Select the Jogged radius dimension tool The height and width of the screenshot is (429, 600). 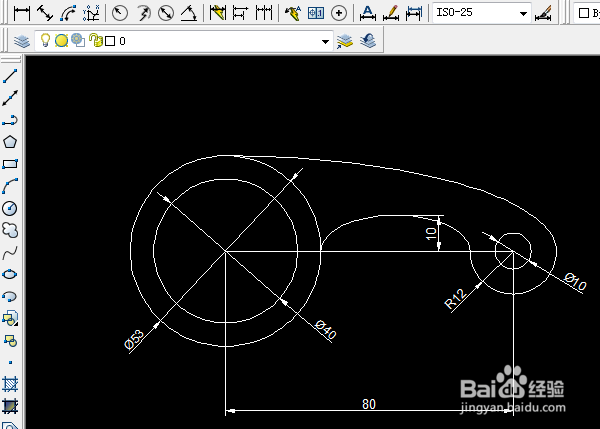pos(143,13)
